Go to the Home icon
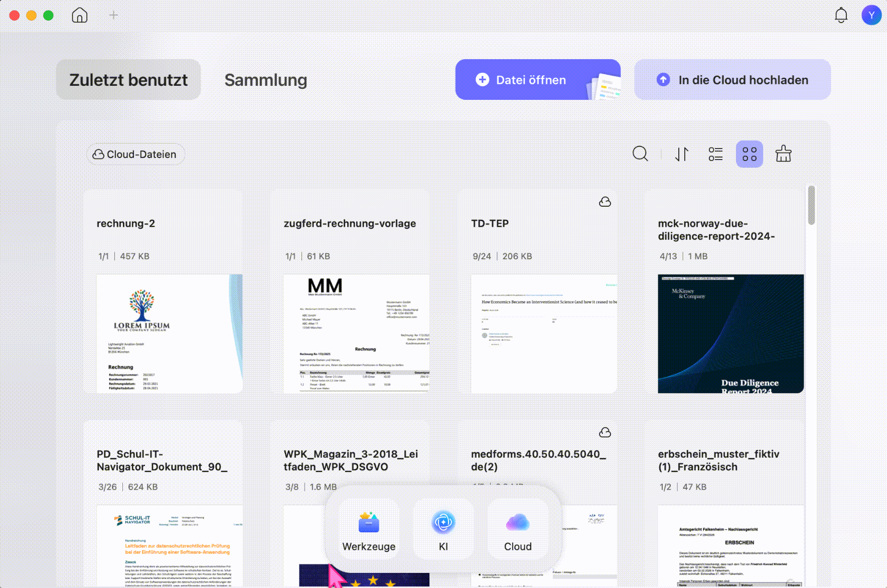This screenshot has height=588, width=887. click(79, 15)
